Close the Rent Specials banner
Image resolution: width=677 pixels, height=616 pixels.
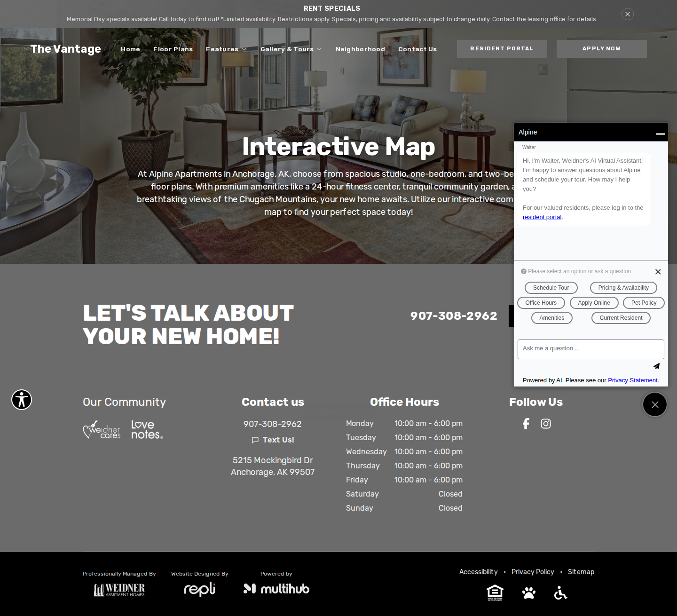click(x=628, y=14)
